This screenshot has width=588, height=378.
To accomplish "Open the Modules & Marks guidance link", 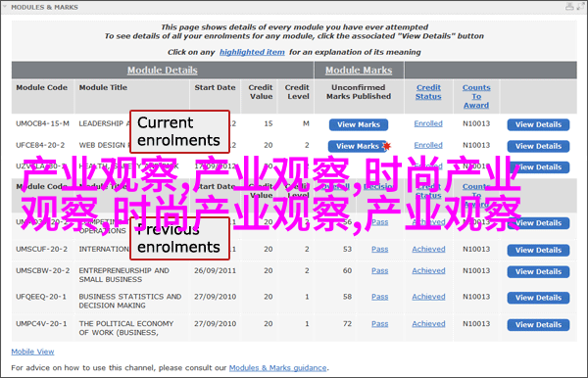I will coord(277,368).
